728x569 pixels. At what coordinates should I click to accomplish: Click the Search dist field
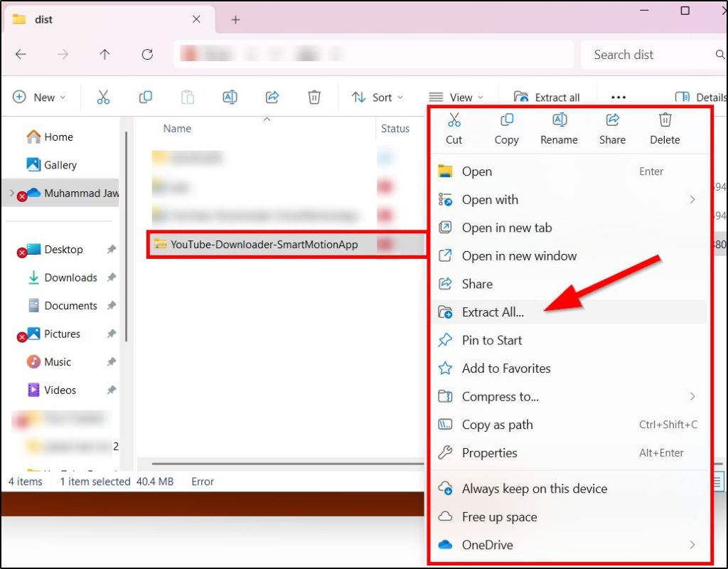click(654, 55)
